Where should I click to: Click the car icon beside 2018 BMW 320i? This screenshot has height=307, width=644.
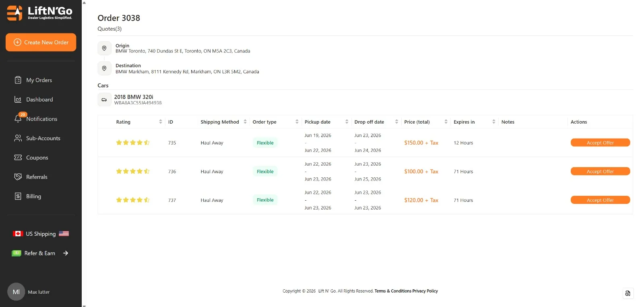point(104,100)
